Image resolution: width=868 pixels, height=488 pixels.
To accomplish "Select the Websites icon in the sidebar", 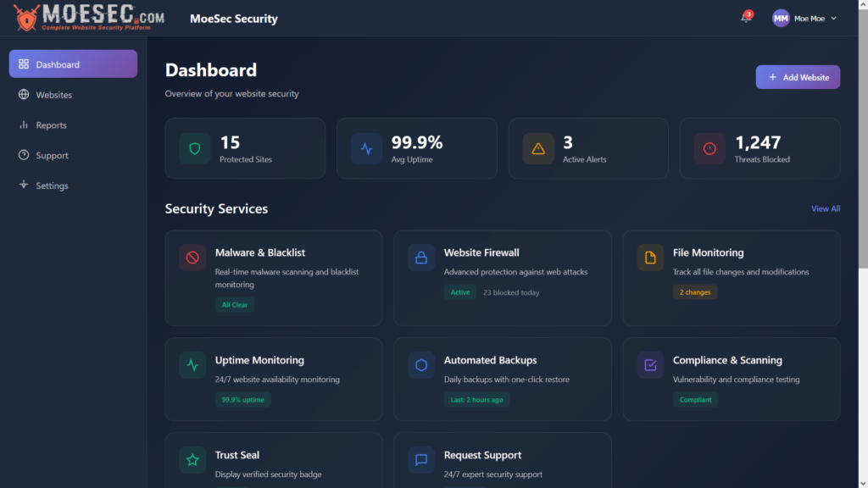I will (x=25, y=94).
